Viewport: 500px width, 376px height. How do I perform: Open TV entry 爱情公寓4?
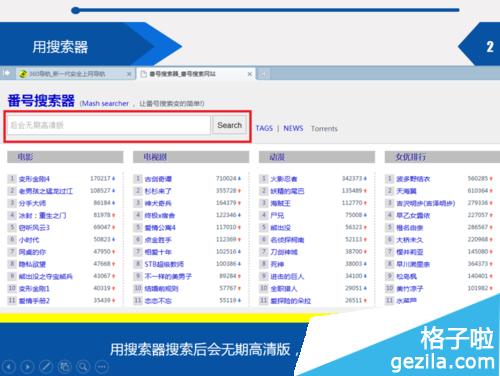coord(160,228)
